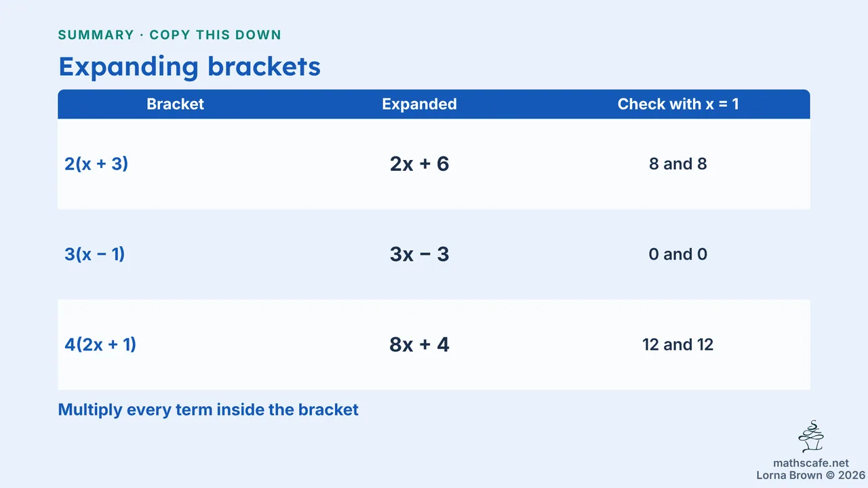868x488 pixels.
Task: Click the 8x + 4 expanded result
Action: point(419,344)
